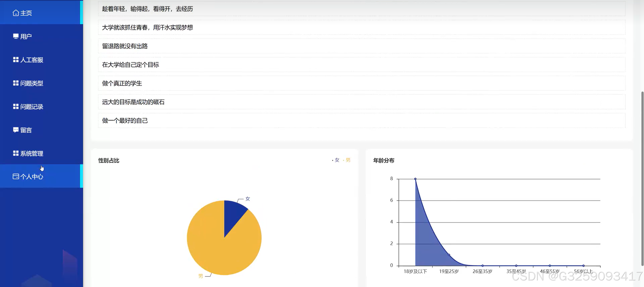Viewport: 644px width, 287px height.
Task: Open the announcement 做一个最好的自己
Action: click(x=361, y=121)
